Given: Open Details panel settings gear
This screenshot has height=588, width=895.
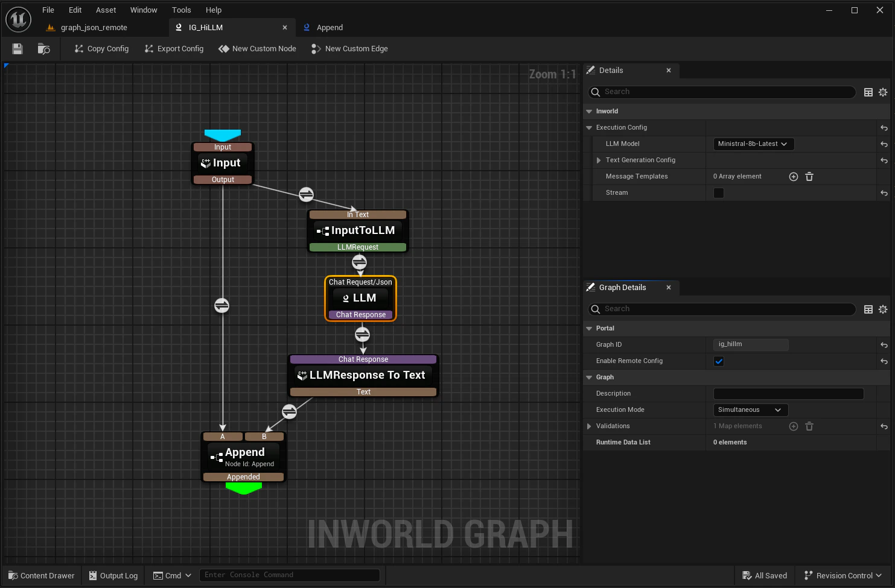Looking at the screenshot, I should pyautogui.click(x=883, y=92).
